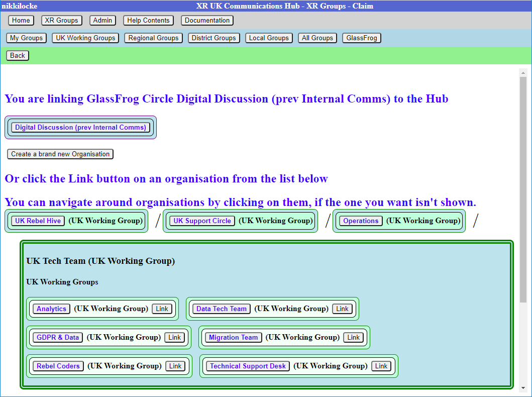View All Groups
This screenshot has width=532, height=397.
(317, 38)
